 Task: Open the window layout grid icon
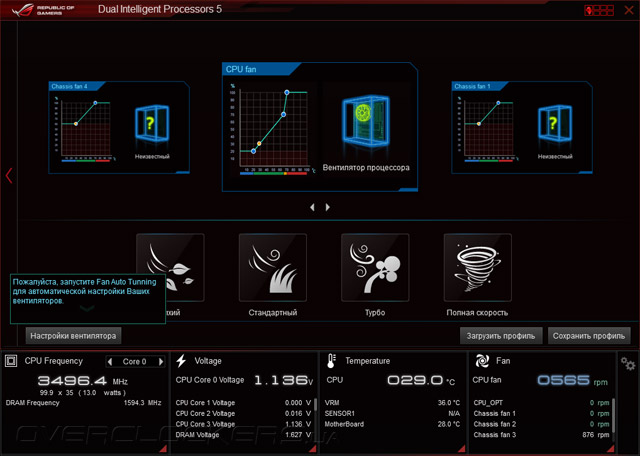point(599,10)
